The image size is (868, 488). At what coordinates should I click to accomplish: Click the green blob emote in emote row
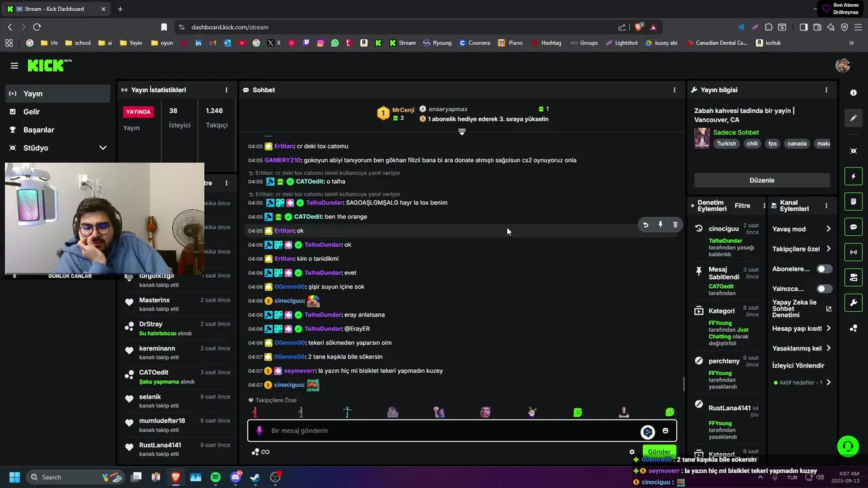(670, 412)
